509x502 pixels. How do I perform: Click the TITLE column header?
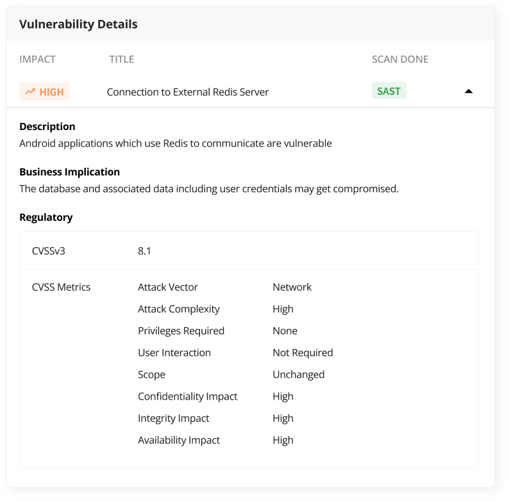click(x=122, y=59)
